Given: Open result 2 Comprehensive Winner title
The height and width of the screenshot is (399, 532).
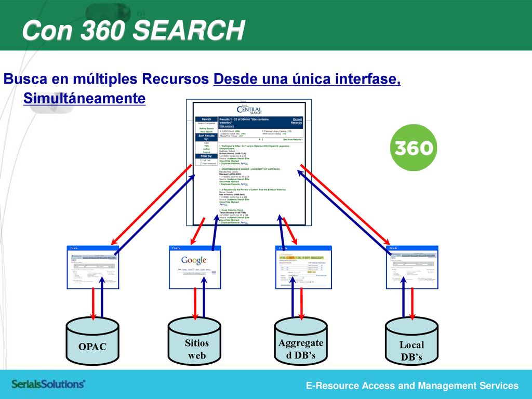Looking at the screenshot, I should coord(251,169).
